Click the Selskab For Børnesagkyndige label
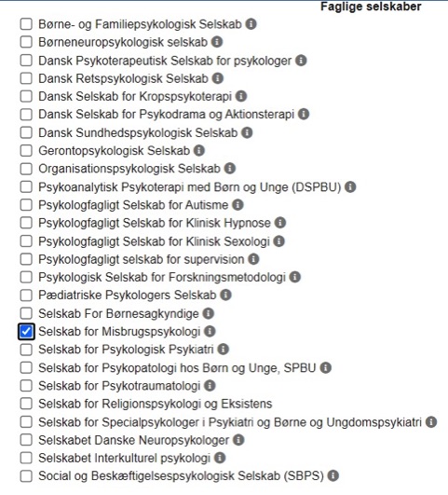 click(x=118, y=313)
